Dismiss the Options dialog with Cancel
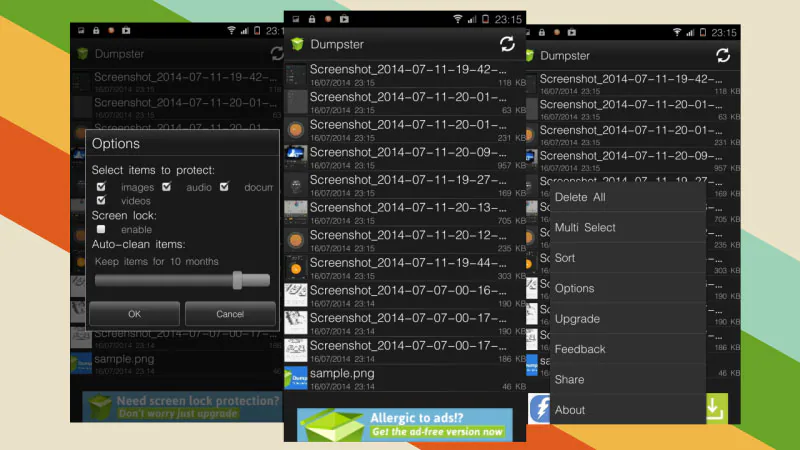Viewport: 800px width, 450px height. pos(230,314)
